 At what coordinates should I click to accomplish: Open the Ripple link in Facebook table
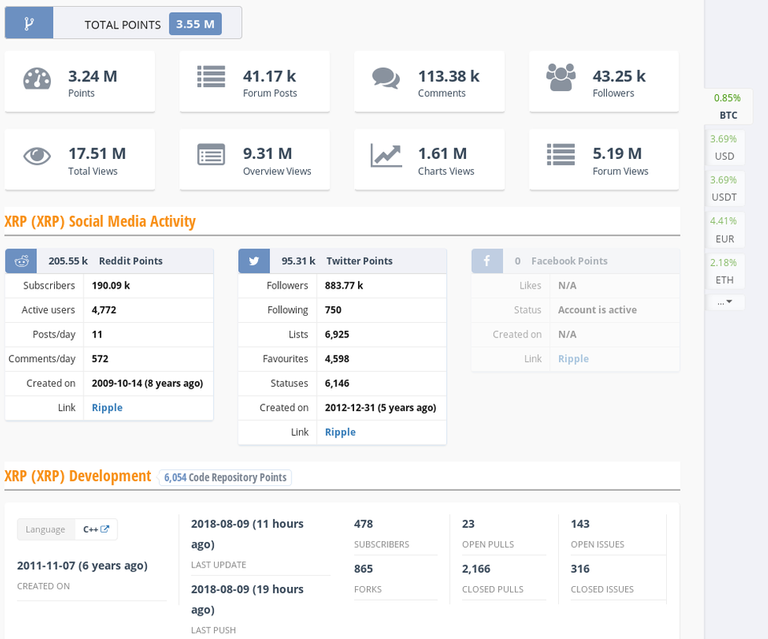(x=574, y=358)
